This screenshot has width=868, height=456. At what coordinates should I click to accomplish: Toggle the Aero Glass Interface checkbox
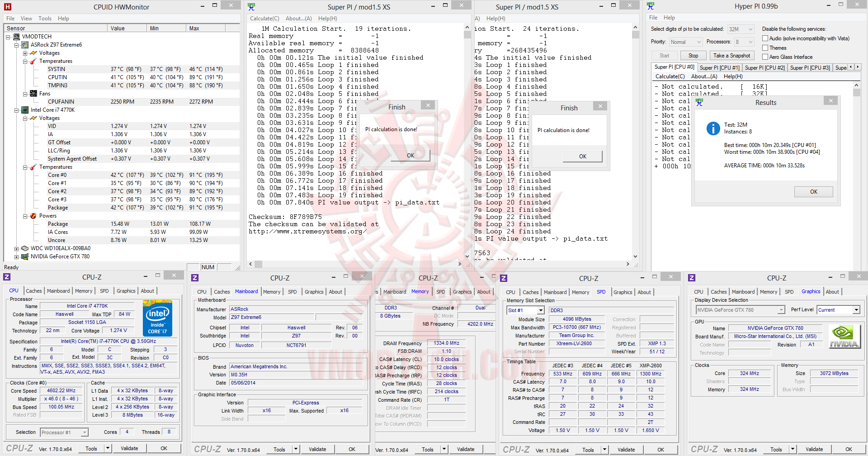point(765,57)
